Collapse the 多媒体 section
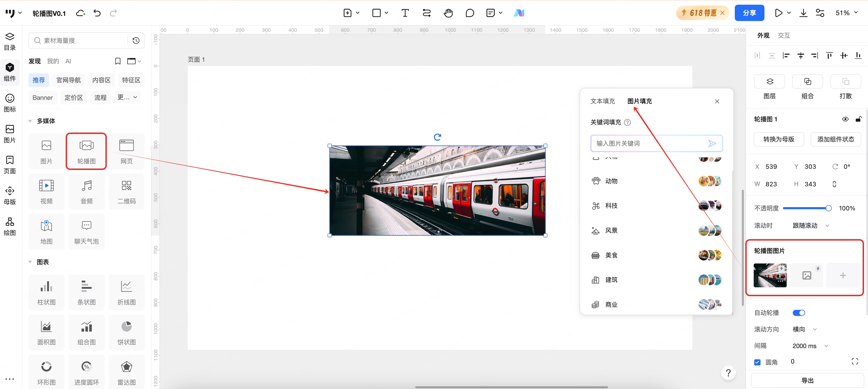This screenshot has height=389, width=868. coord(30,121)
